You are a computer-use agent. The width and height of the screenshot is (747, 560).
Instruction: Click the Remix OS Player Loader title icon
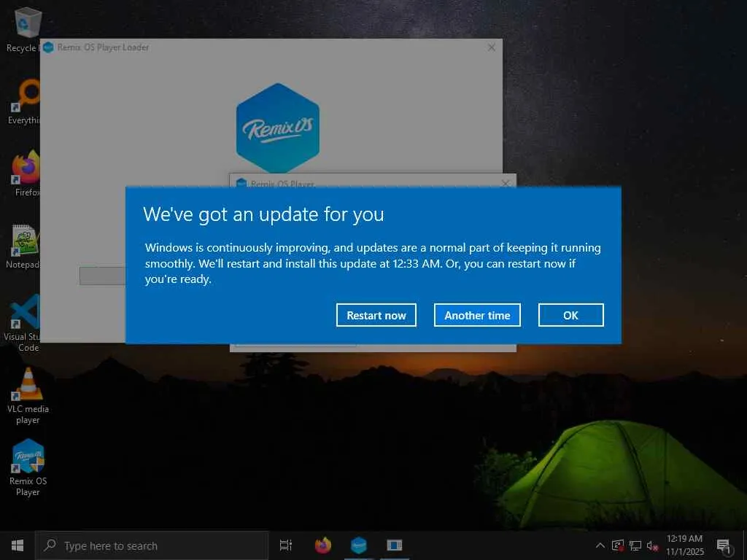click(x=49, y=47)
